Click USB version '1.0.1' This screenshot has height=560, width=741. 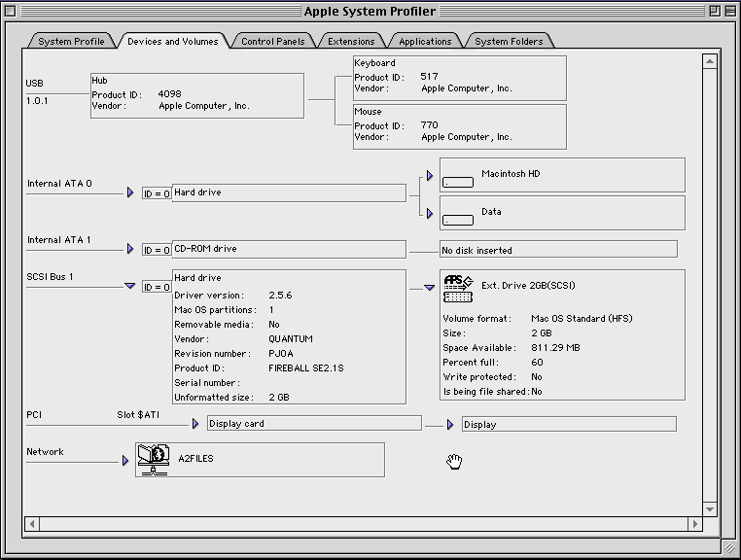click(37, 101)
